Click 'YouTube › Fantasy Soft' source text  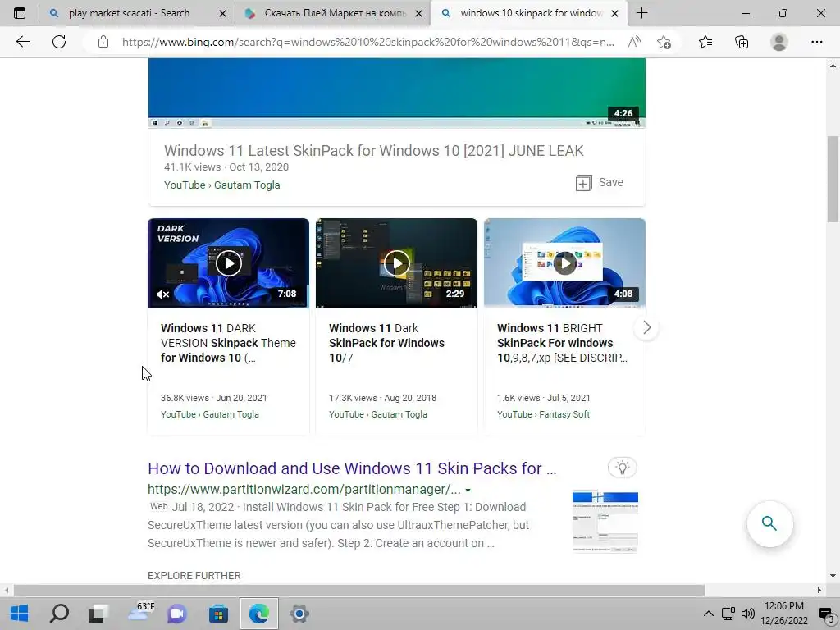543,414
